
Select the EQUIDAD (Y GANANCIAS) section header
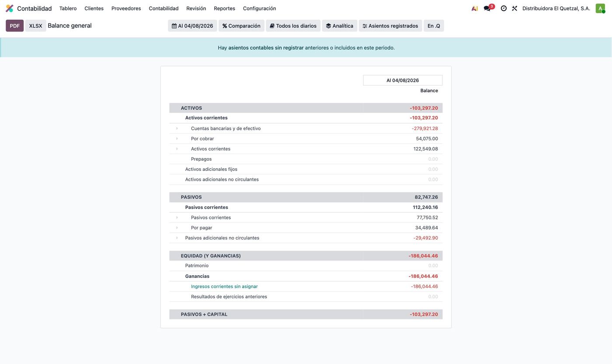pyautogui.click(x=211, y=256)
